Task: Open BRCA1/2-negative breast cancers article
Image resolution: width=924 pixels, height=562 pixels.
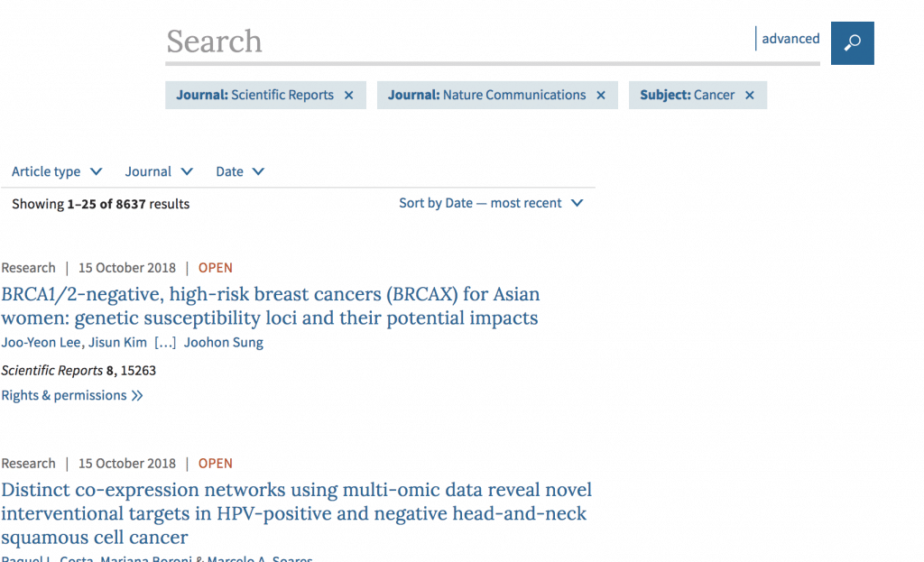Action: click(270, 306)
